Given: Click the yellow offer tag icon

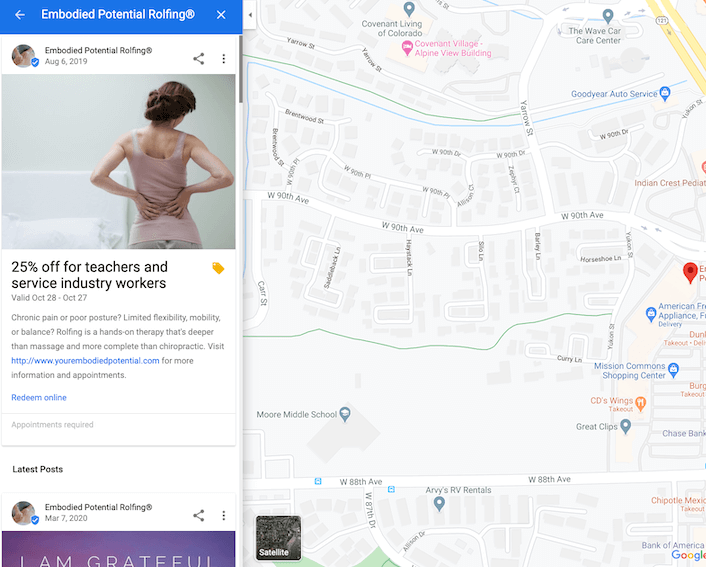Looking at the screenshot, I should (x=218, y=268).
